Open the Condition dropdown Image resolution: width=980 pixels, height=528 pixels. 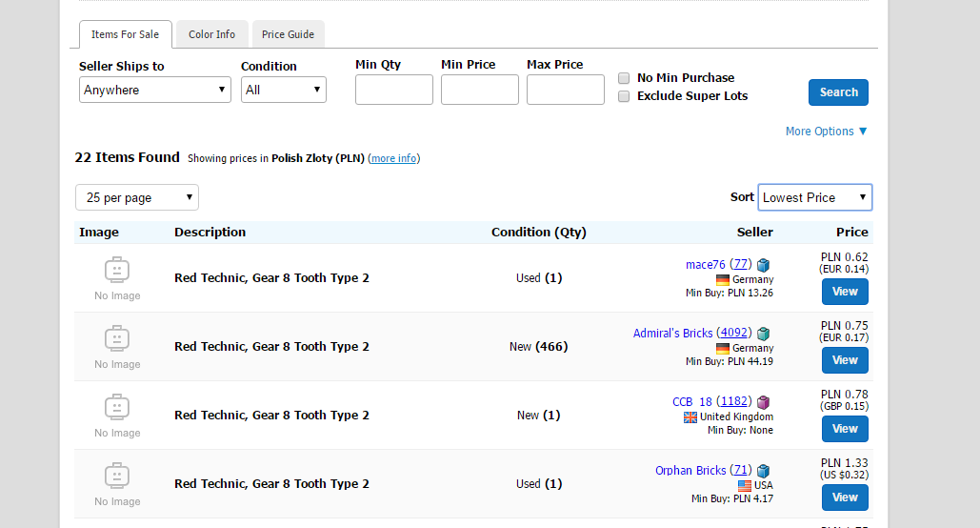click(x=284, y=90)
